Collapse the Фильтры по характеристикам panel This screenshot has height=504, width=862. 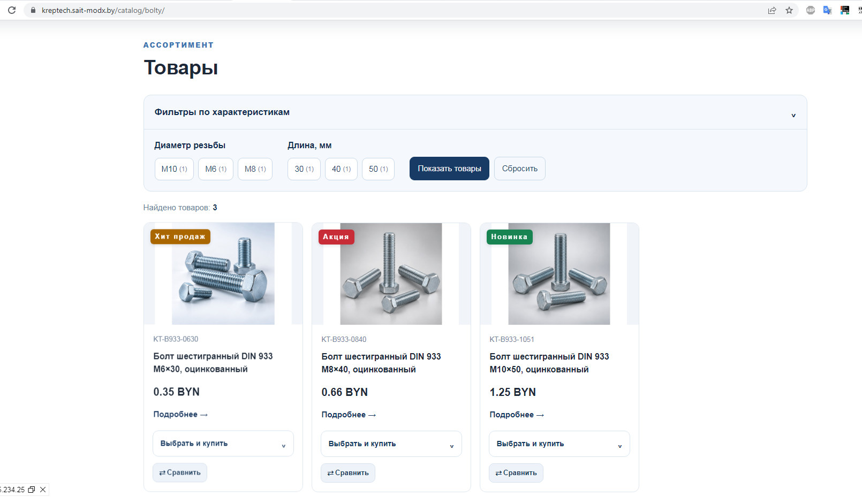(x=475, y=112)
